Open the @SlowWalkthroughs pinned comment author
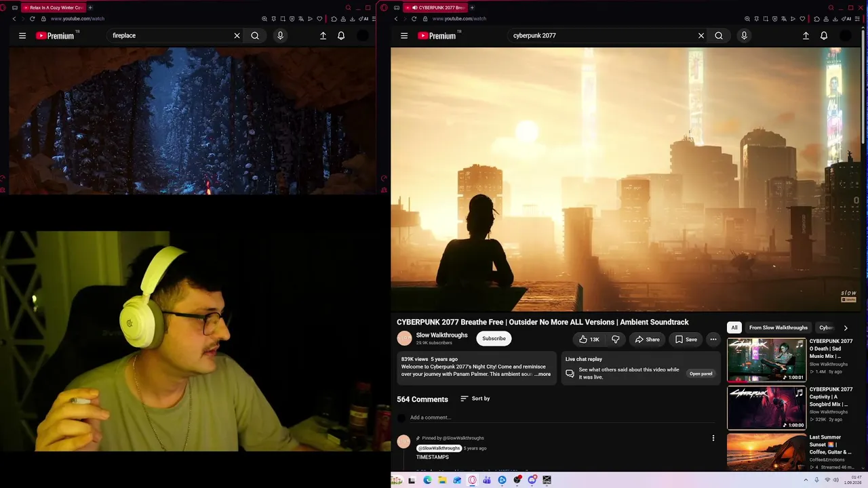The height and width of the screenshot is (488, 868). (x=439, y=448)
